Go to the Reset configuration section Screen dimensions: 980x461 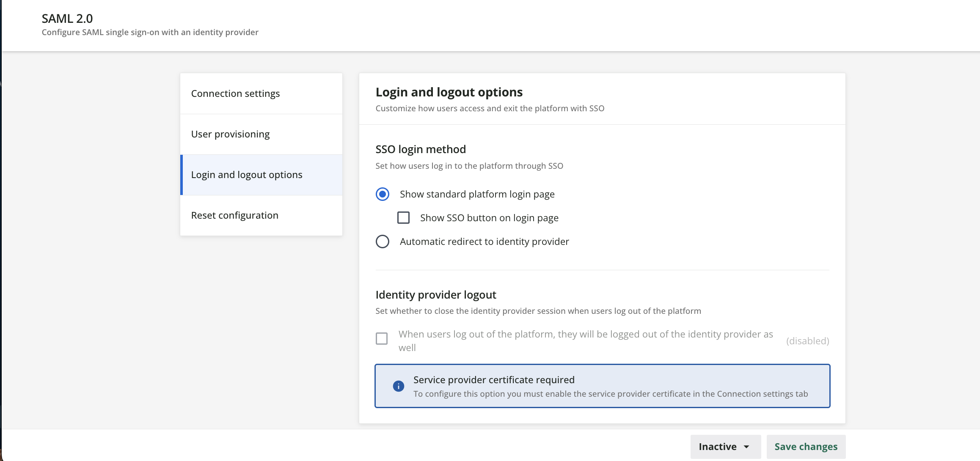pos(234,215)
